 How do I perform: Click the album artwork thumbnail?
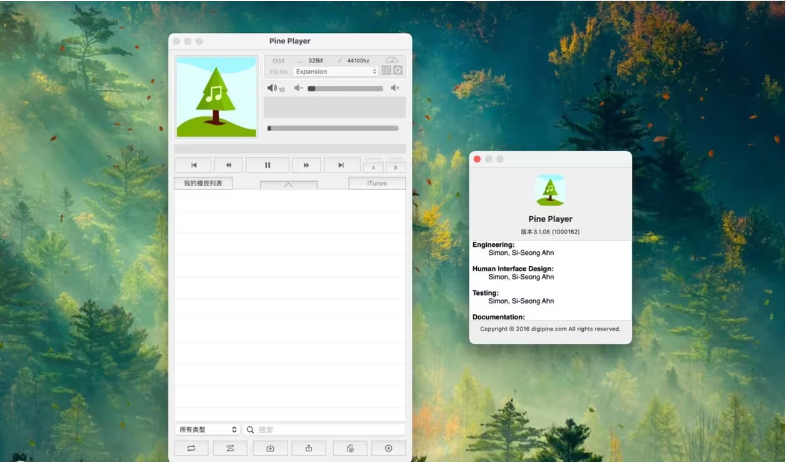click(x=216, y=97)
